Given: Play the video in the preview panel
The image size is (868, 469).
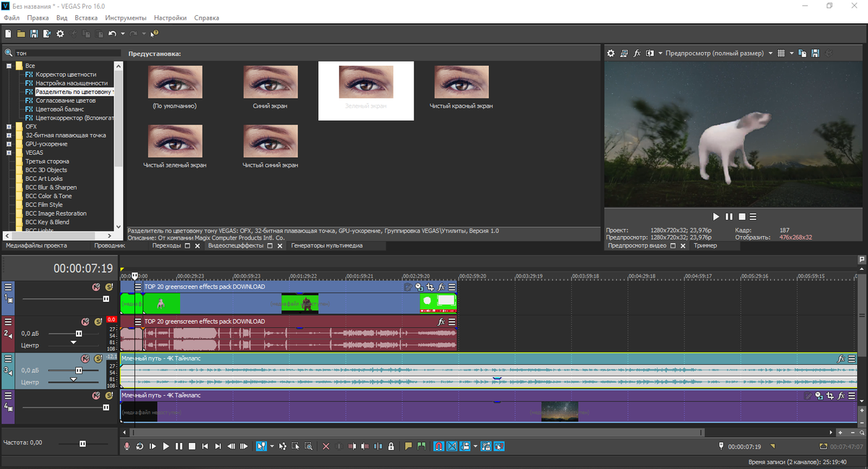Looking at the screenshot, I should 716,216.
